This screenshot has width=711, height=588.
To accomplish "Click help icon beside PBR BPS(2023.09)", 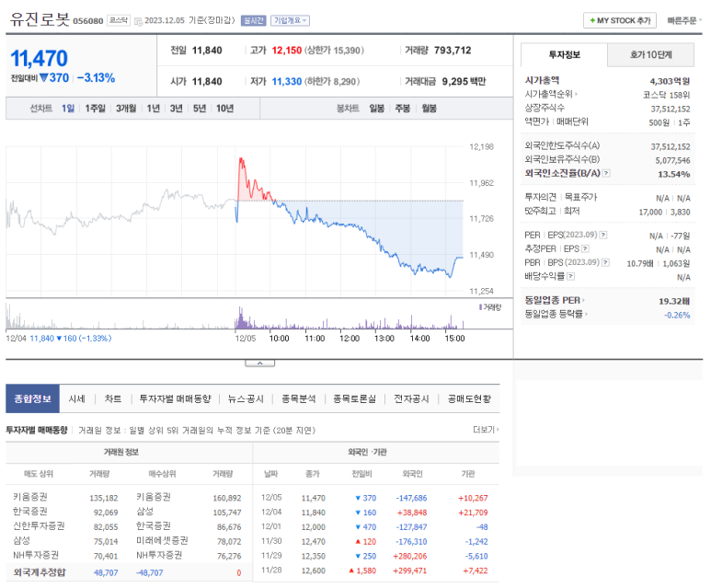I will (x=605, y=262).
